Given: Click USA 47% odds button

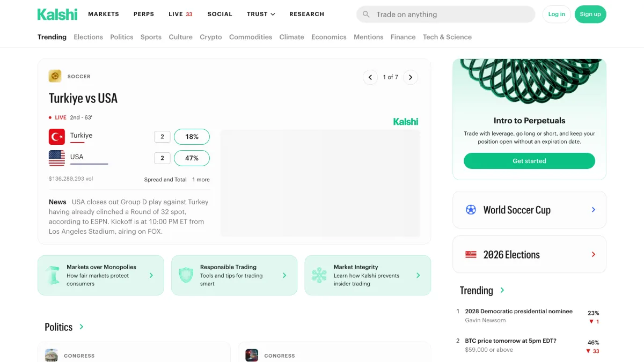Looking at the screenshot, I should [192, 158].
